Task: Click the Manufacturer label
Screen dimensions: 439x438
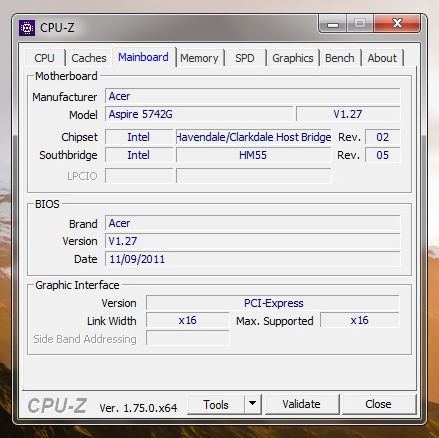Action: click(65, 97)
